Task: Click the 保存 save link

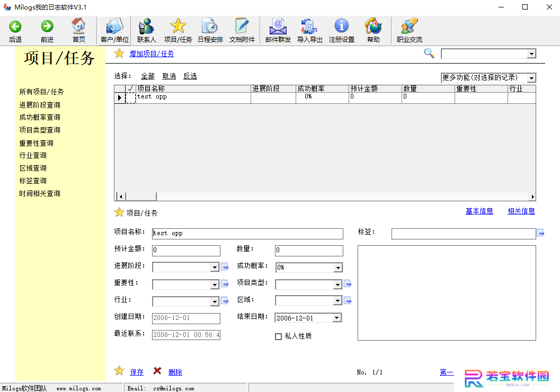Action: coord(137,372)
